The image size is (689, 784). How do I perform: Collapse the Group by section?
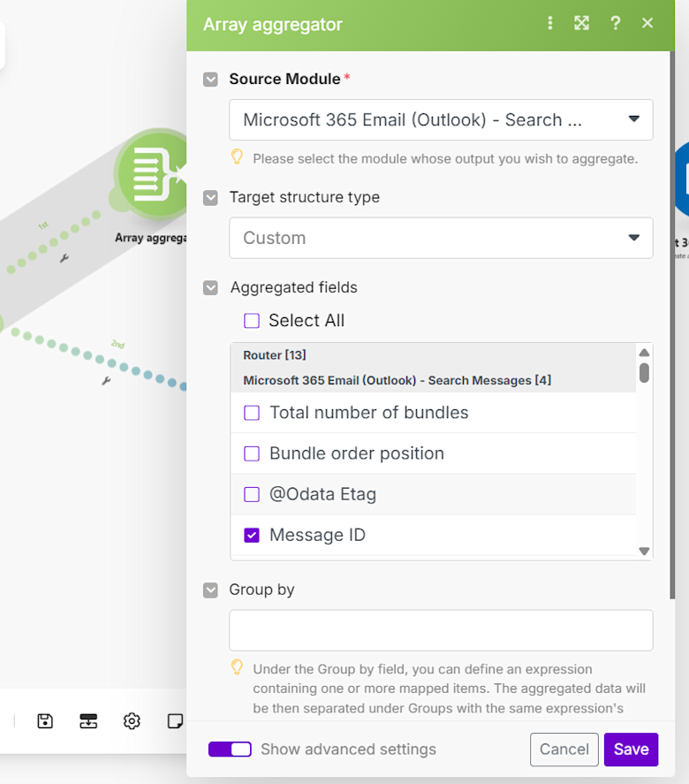click(x=210, y=590)
